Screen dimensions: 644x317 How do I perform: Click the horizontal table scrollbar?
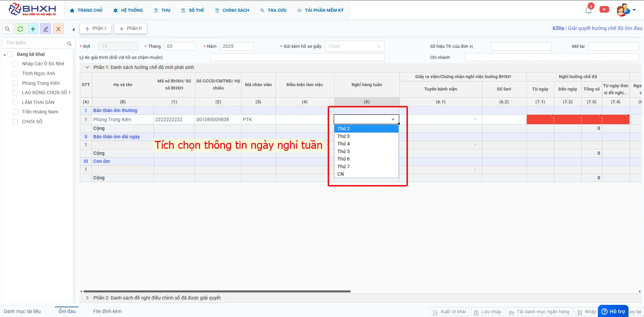click(217, 291)
